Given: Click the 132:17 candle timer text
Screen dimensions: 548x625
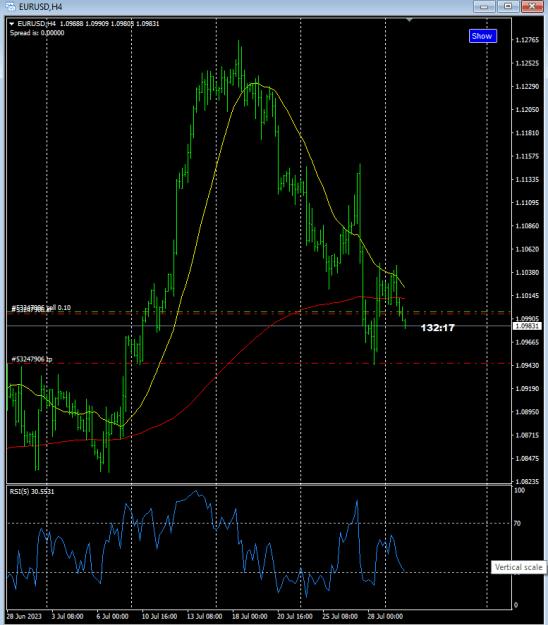Looking at the screenshot, I should [x=438, y=328].
